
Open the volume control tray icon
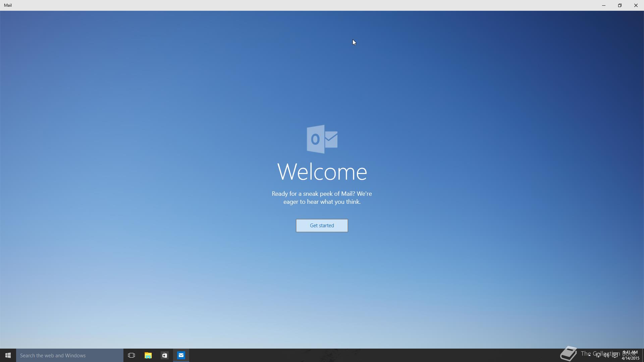(x=606, y=355)
